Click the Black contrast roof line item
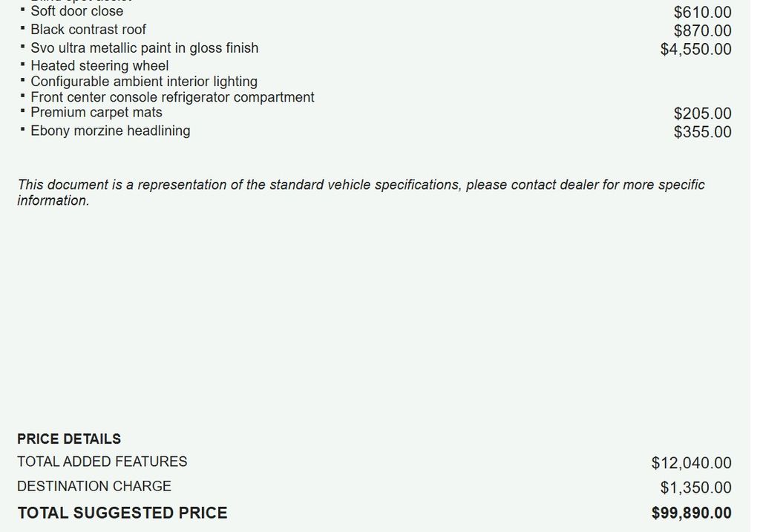The image size is (760, 532). point(88,30)
